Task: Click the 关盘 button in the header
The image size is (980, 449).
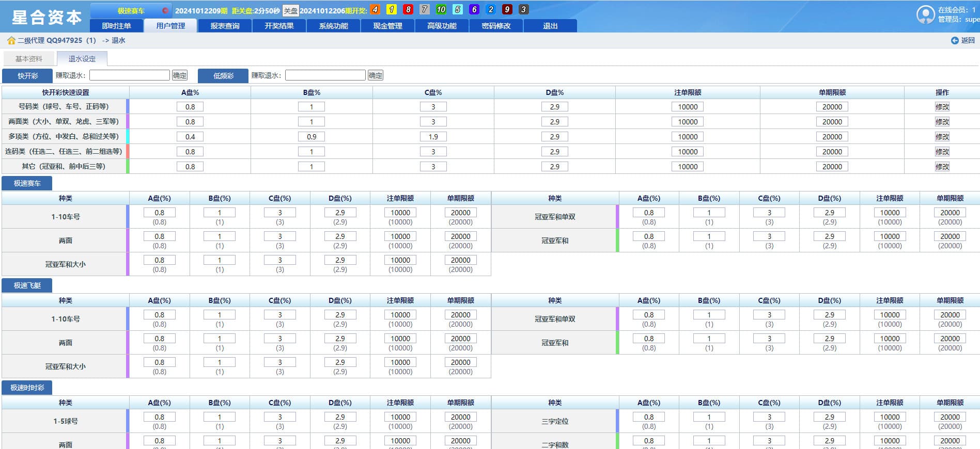Action: tap(290, 11)
